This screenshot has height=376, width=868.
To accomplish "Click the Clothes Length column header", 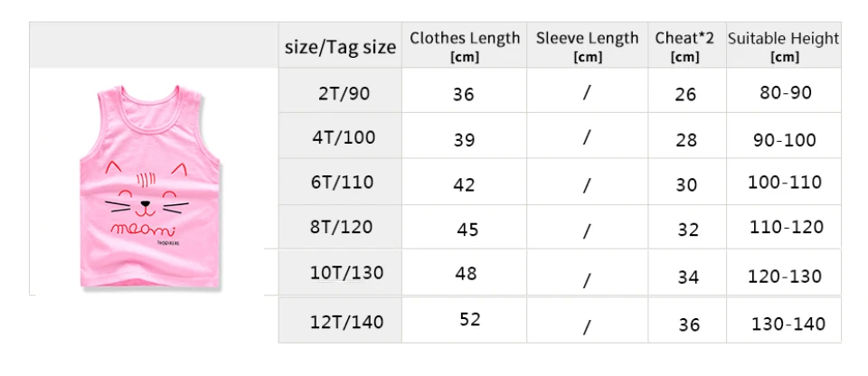I will coord(465,45).
